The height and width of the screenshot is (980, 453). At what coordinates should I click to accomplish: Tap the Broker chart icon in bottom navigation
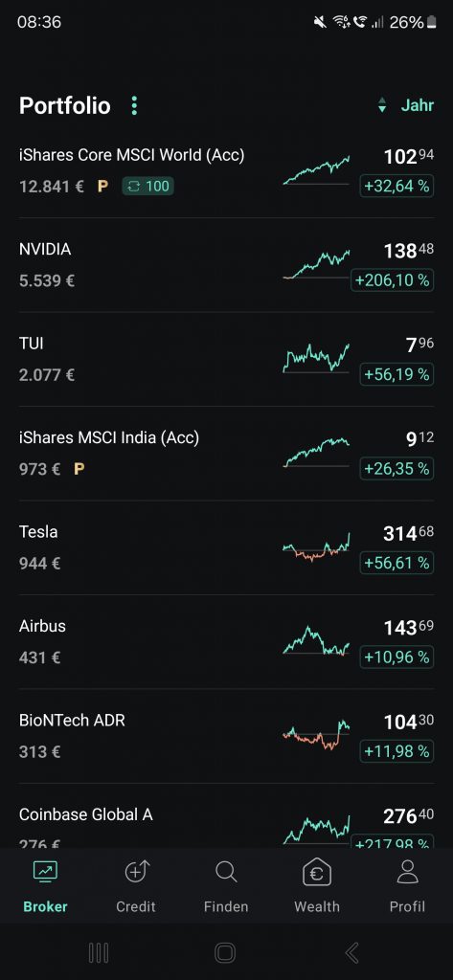(45, 871)
